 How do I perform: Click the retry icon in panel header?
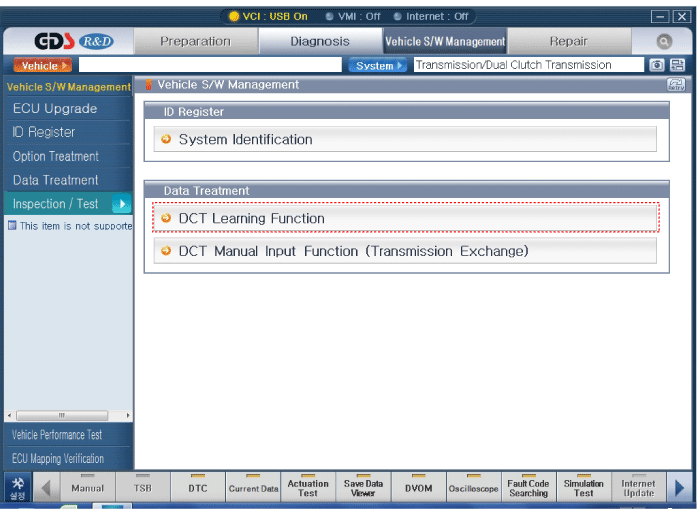coord(676,84)
